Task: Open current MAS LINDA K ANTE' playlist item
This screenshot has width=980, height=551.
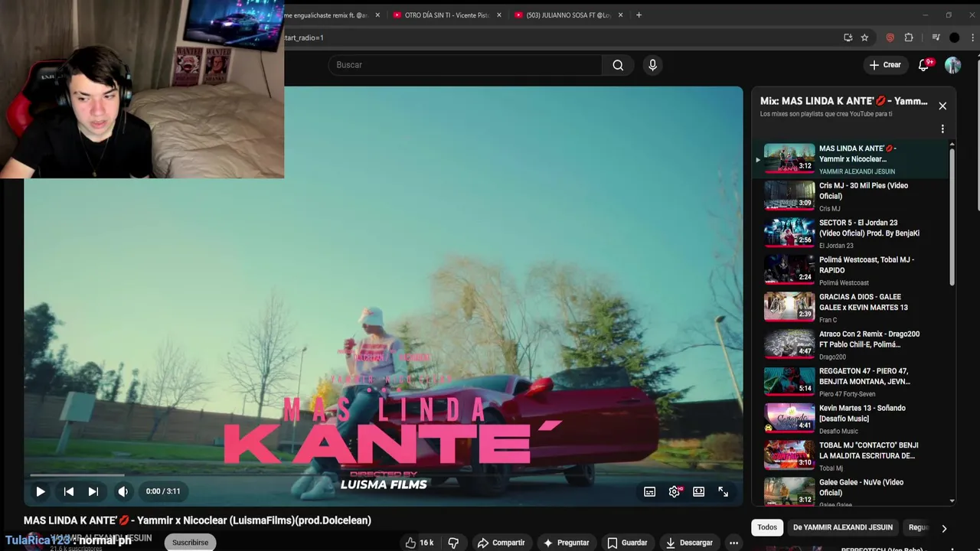Action: 849,159
